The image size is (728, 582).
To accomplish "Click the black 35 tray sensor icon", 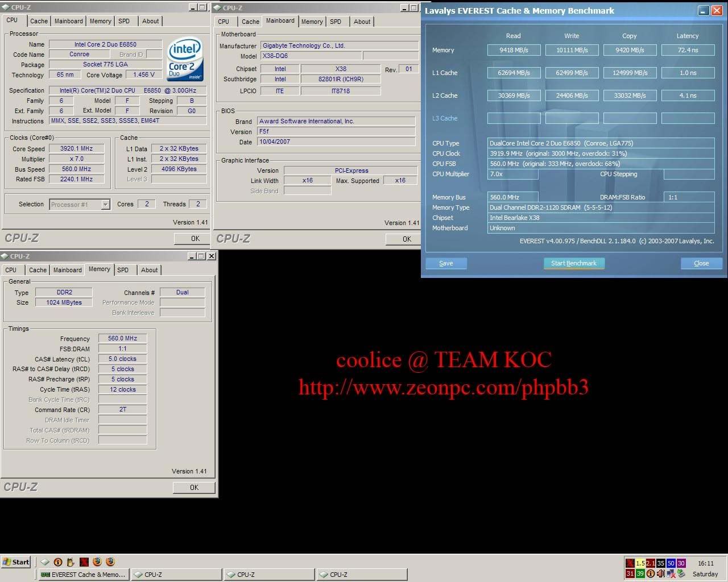I will [x=661, y=563].
